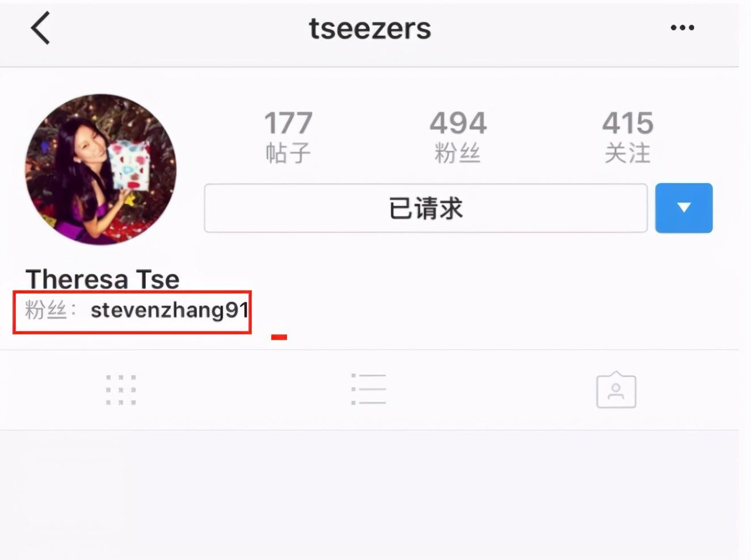
Task: Open the 415 following count
Action: [627, 123]
